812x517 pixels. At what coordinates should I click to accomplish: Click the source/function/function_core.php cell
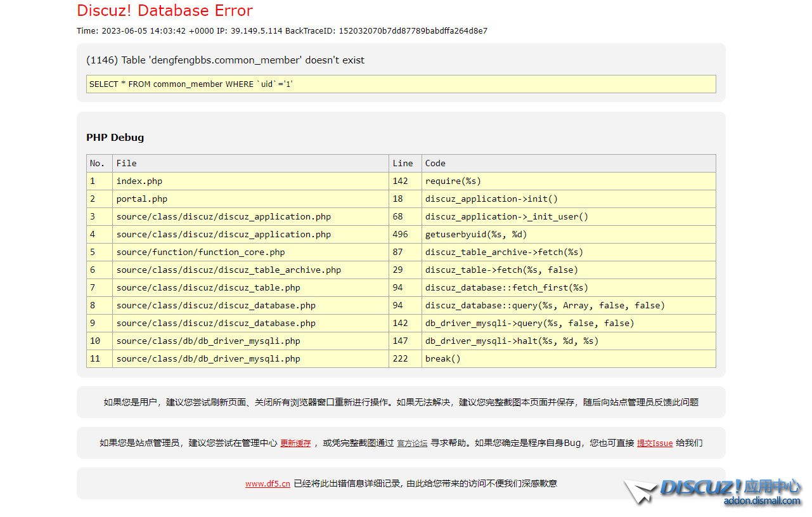point(201,252)
